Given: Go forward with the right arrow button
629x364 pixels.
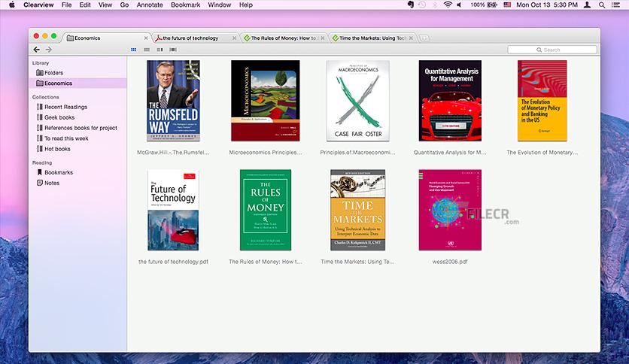Looking at the screenshot, I should (49, 50).
